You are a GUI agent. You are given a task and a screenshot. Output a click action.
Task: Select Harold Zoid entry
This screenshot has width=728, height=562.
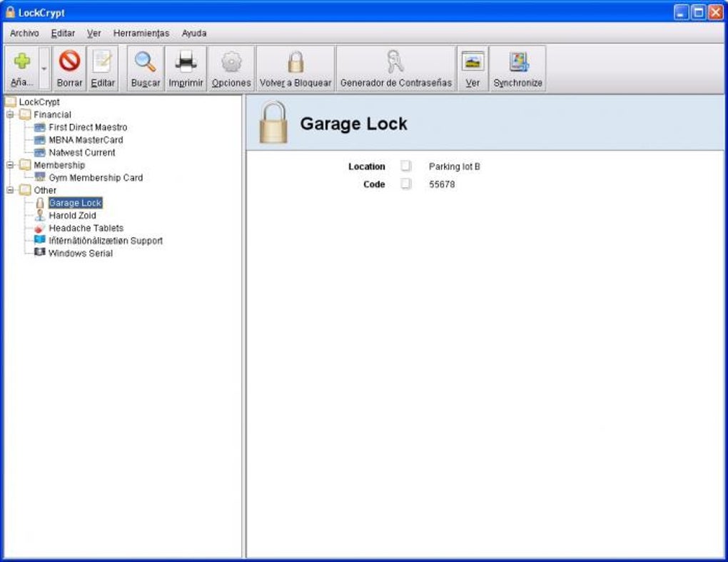(x=72, y=216)
